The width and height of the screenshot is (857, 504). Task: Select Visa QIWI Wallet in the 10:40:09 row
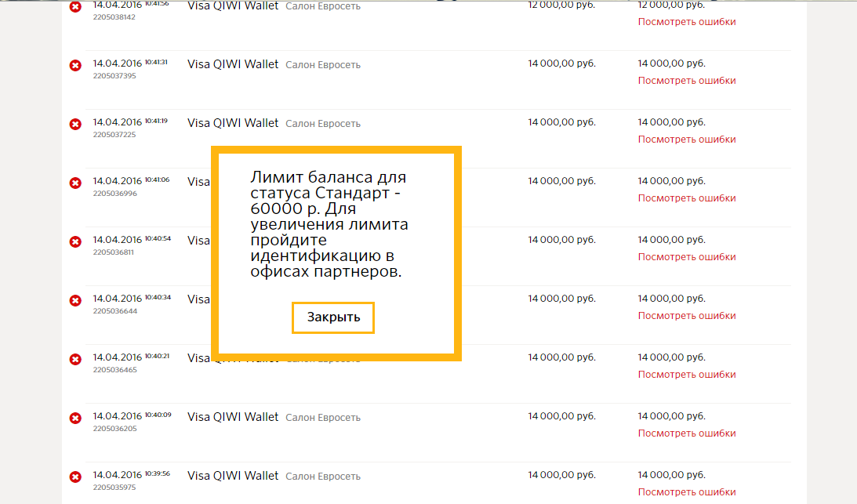coord(233,417)
